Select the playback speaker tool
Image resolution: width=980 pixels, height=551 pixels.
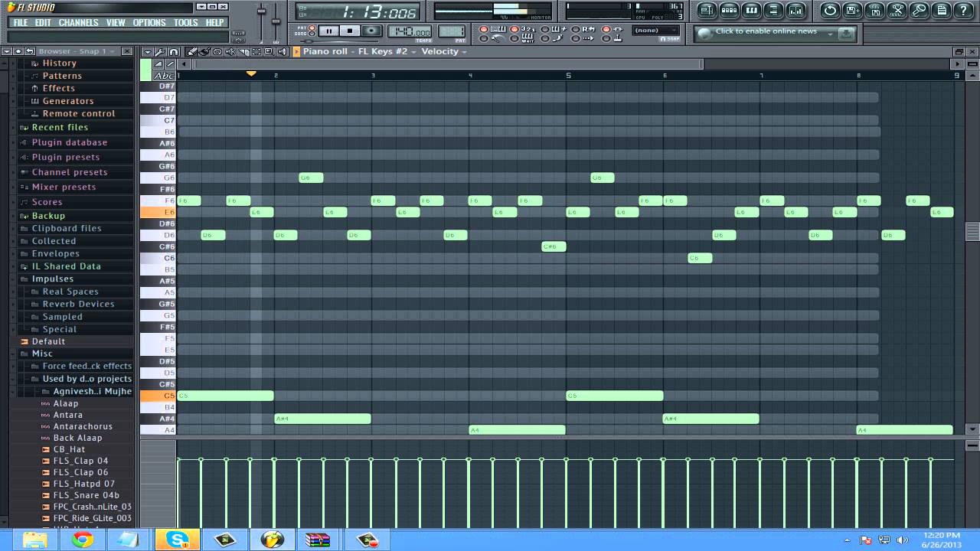coord(282,52)
